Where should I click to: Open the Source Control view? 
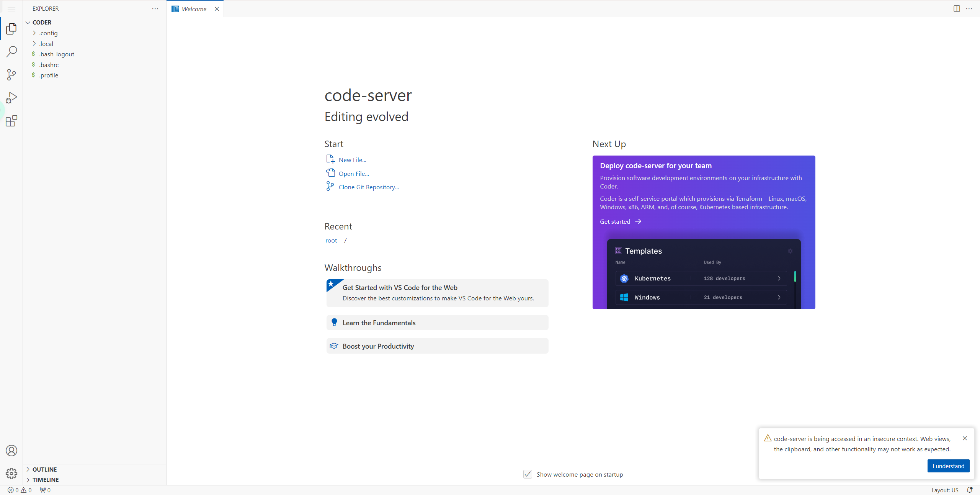tap(11, 74)
